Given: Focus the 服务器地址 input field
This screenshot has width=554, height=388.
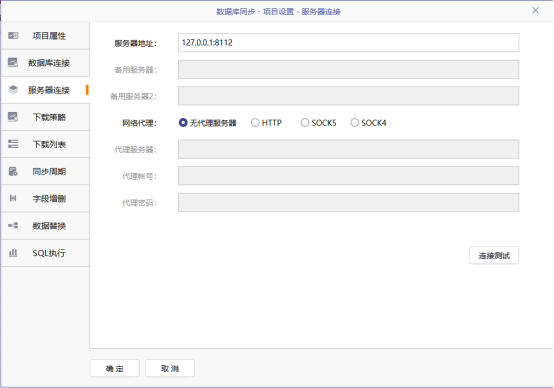Looking at the screenshot, I should 348,42.
